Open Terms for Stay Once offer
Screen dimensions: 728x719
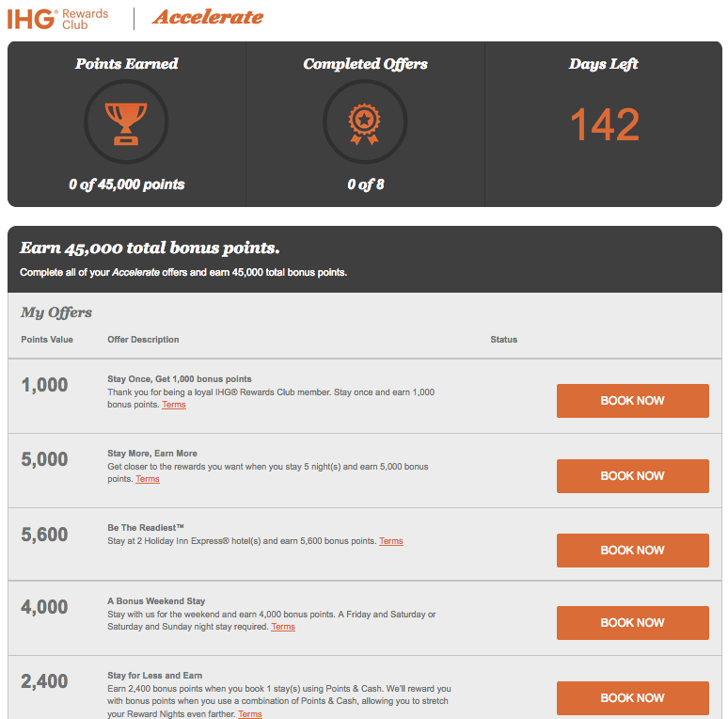174,405
